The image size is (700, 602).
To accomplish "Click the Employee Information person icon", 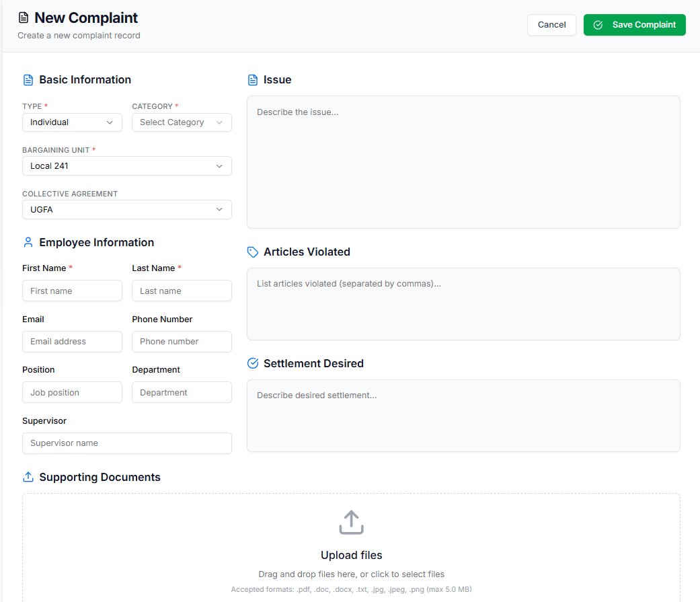I will [x=28, y=242].
